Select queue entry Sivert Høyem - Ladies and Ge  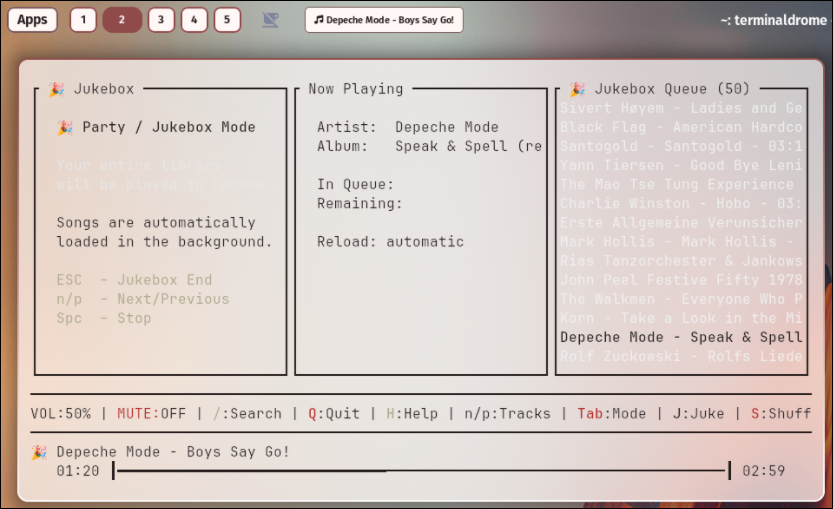click(x=681, y=108)
